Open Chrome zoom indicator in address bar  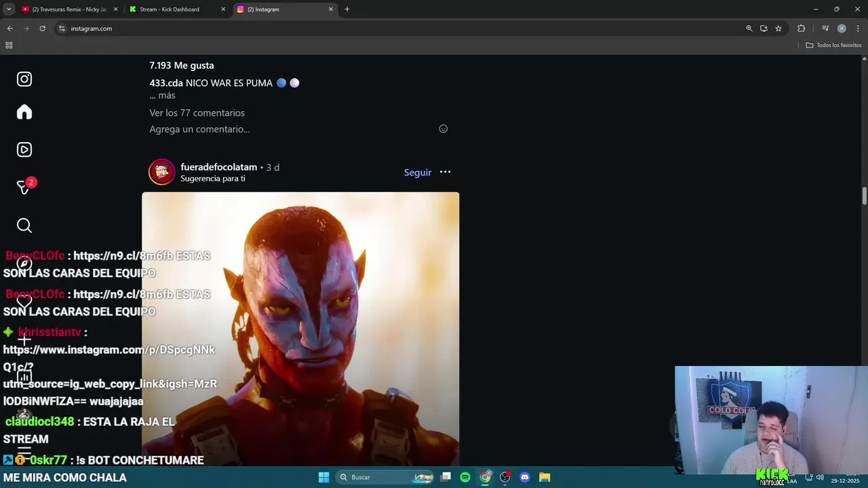[749, 28]
